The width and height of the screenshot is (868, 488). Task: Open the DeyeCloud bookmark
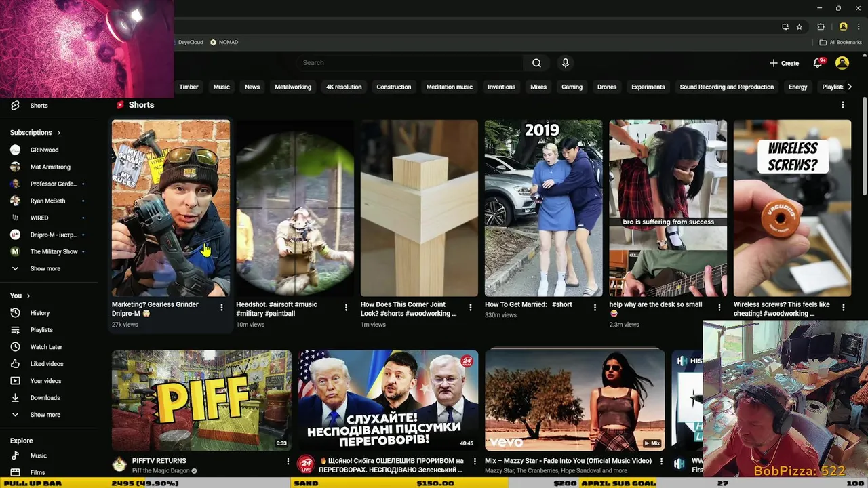[190, 42]
